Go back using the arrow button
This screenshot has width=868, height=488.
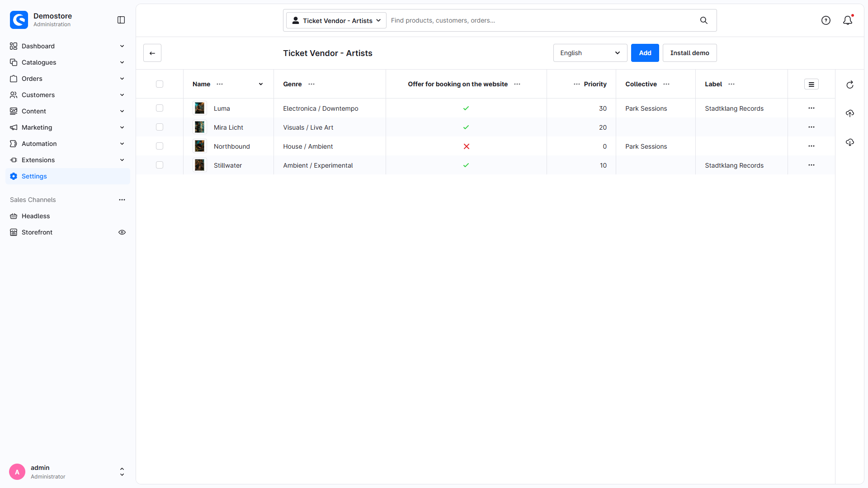tap(152, 53)
